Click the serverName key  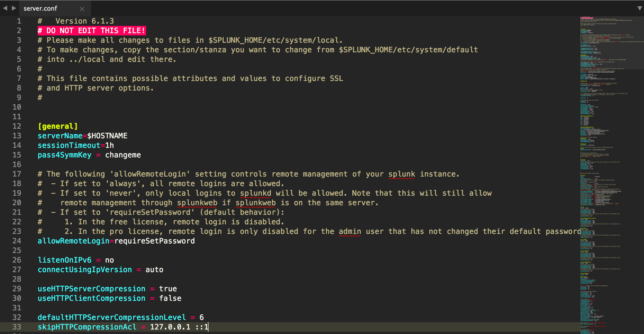point(60,136)
